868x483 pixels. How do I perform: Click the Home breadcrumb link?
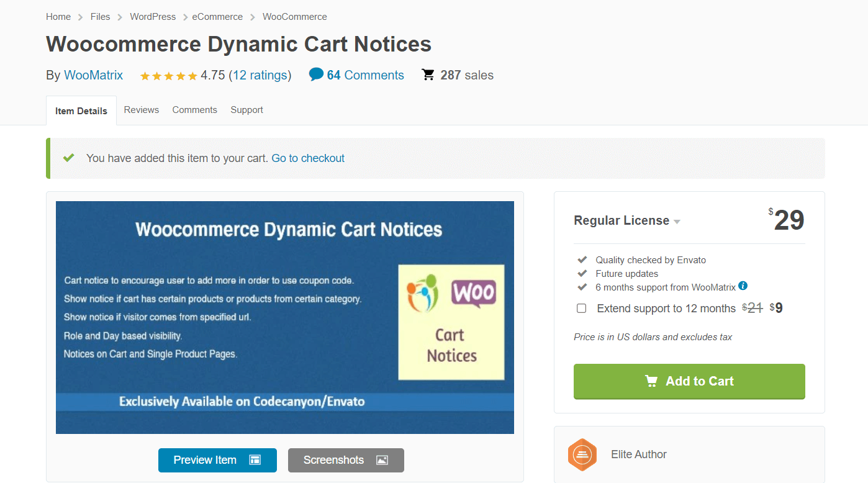(x=58, y=17)
